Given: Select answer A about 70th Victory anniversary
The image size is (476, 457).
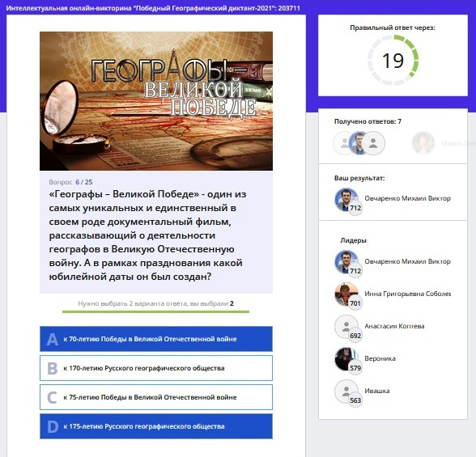Looking at the screenshot, I should (156, 339).
